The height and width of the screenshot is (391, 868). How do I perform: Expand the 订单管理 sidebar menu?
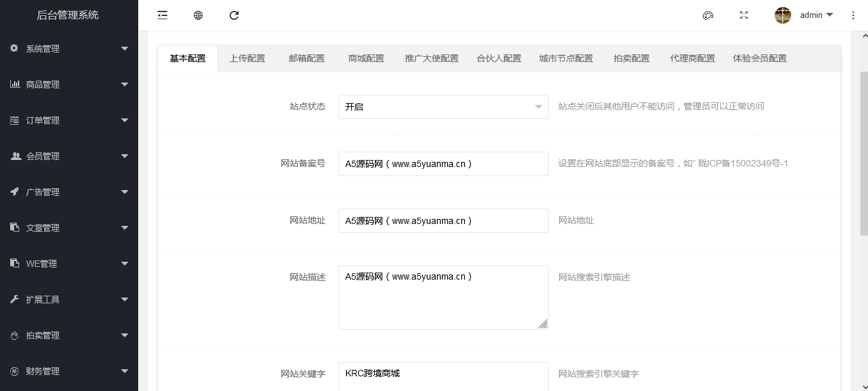point(69,120)
